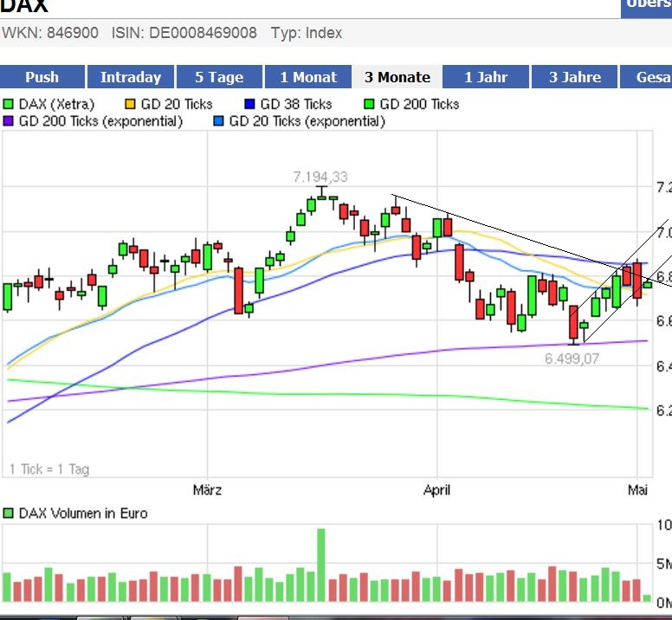
Task: Click the DAX (Xetra) legend label
Action: (x=56, y=104)
